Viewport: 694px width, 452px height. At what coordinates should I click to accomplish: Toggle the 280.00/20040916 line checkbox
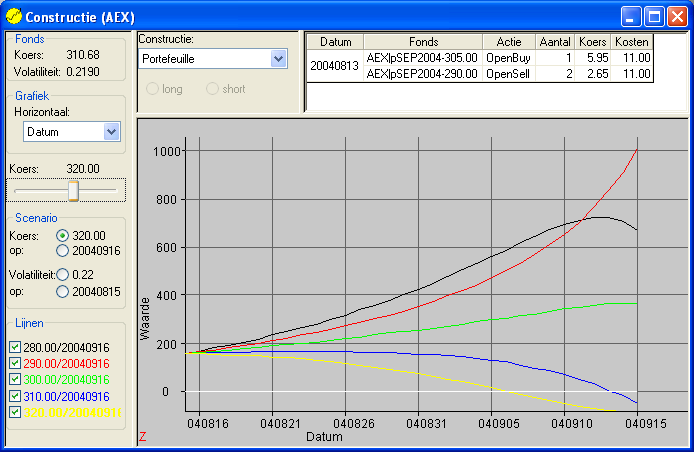click(x=14, y=347)
